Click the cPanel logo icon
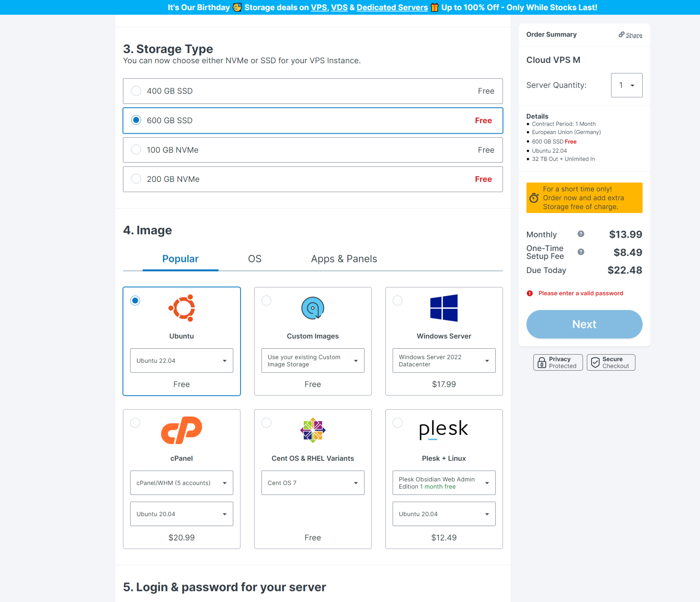This screenshot has height=602, width=700. pos(182,429)
